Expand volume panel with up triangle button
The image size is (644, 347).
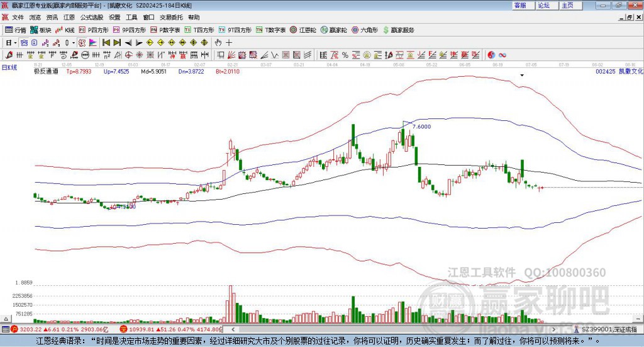point(6,319)
